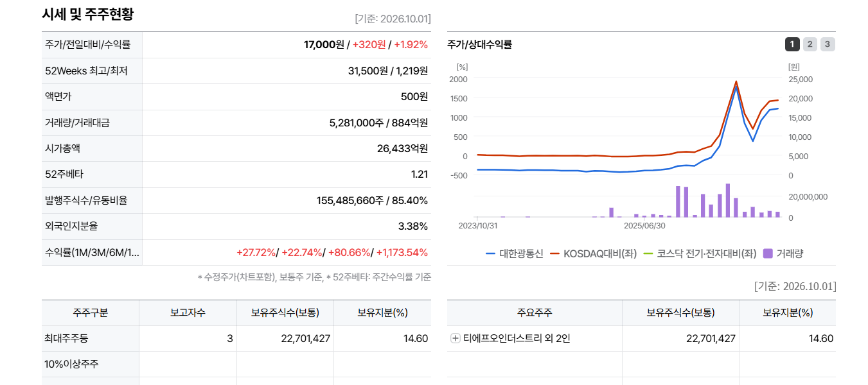This screenshot has width=868, height=385.
Task: Click the +27.72% one-month return
Action: (256, 252)
